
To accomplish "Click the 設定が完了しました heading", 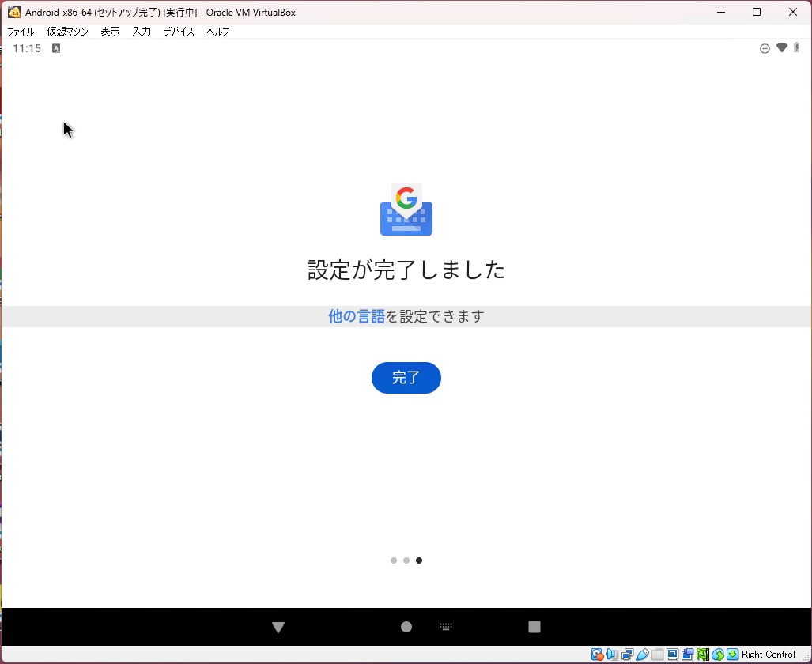I will [x=406, y=270].
